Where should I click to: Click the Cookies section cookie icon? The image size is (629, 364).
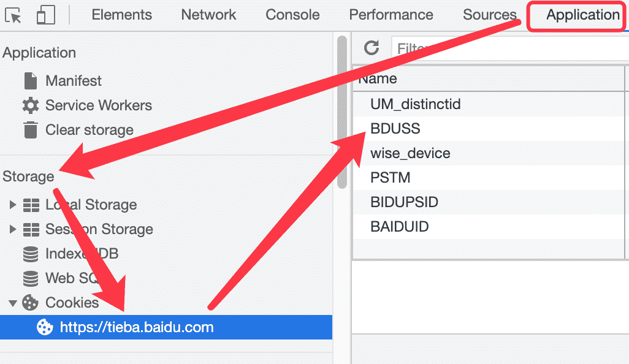click(x=30, y=303)
